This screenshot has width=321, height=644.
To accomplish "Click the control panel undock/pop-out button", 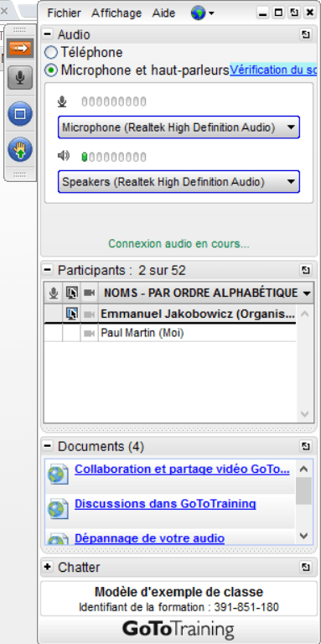I will (294, 13).
